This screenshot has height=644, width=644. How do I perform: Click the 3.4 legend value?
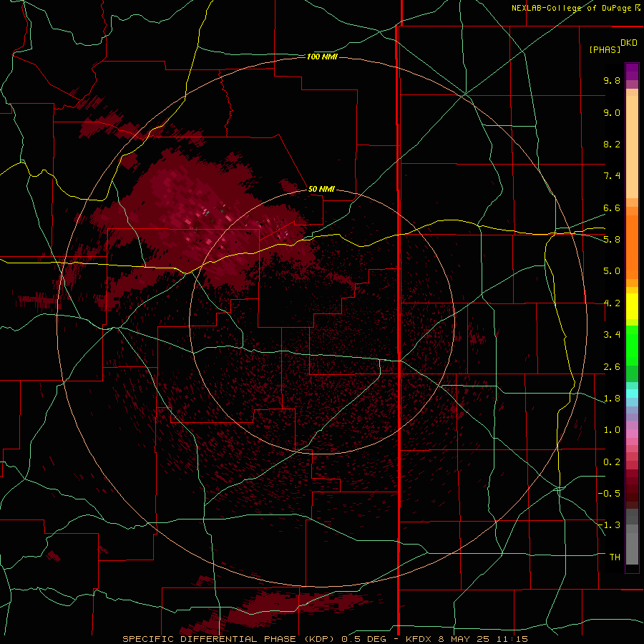coord(612,335)
